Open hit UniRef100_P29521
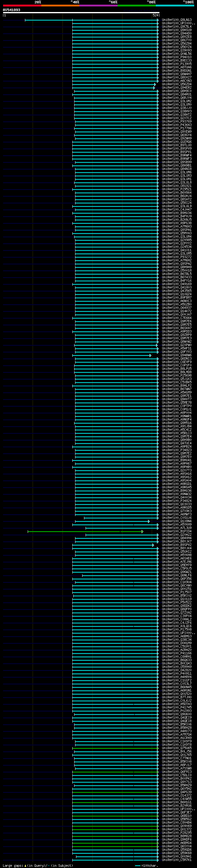 click(x=176, y=189)
